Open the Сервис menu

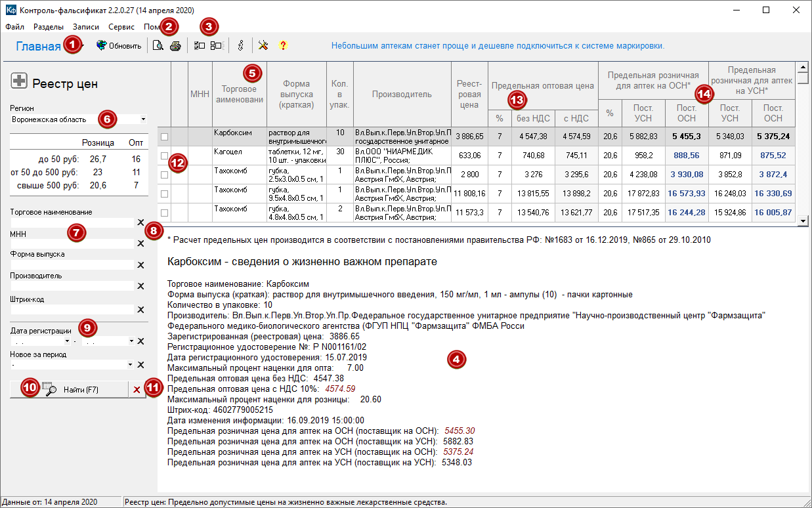coord(121,27)
